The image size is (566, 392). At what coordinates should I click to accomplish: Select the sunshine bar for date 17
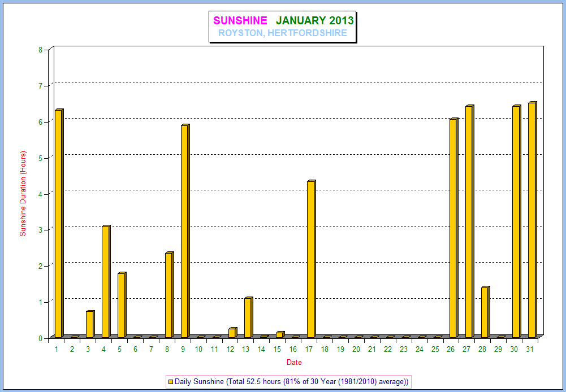pos(312,259)
